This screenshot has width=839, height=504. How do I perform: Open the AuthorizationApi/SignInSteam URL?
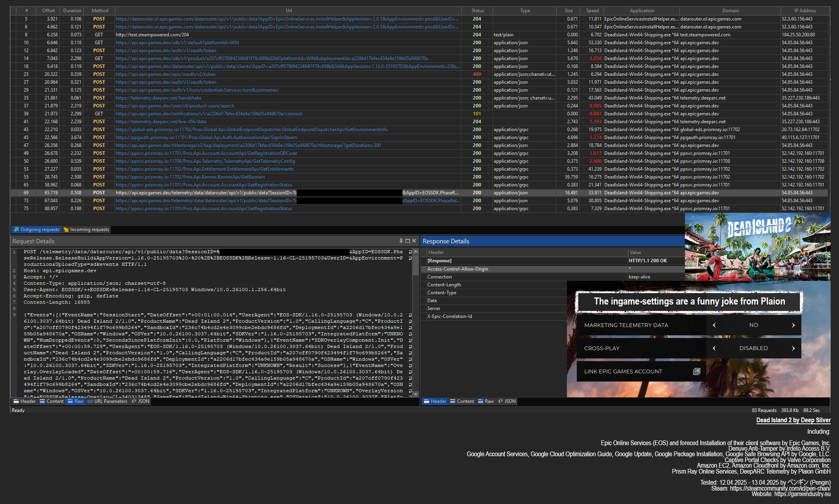206,137
